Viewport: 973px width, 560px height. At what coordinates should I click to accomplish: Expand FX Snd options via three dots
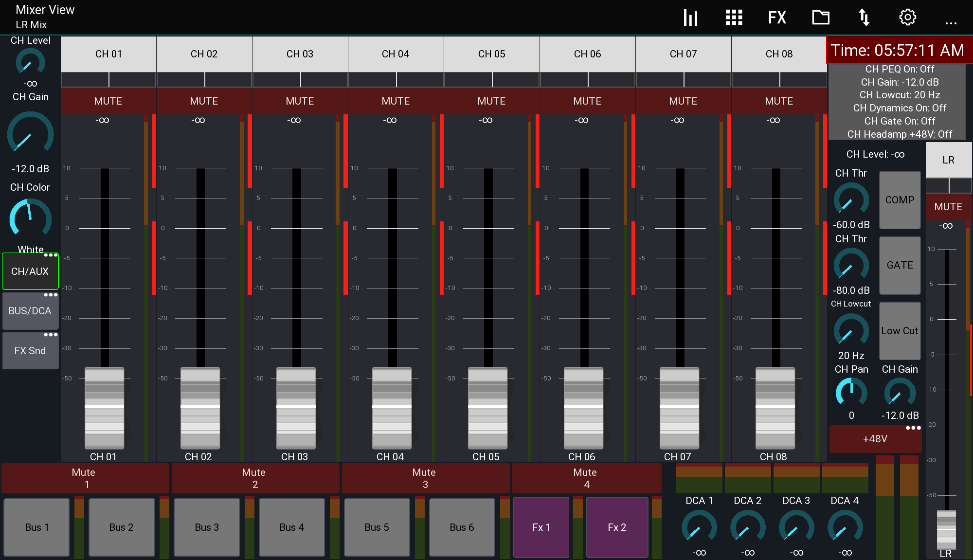tap(50, 334)
